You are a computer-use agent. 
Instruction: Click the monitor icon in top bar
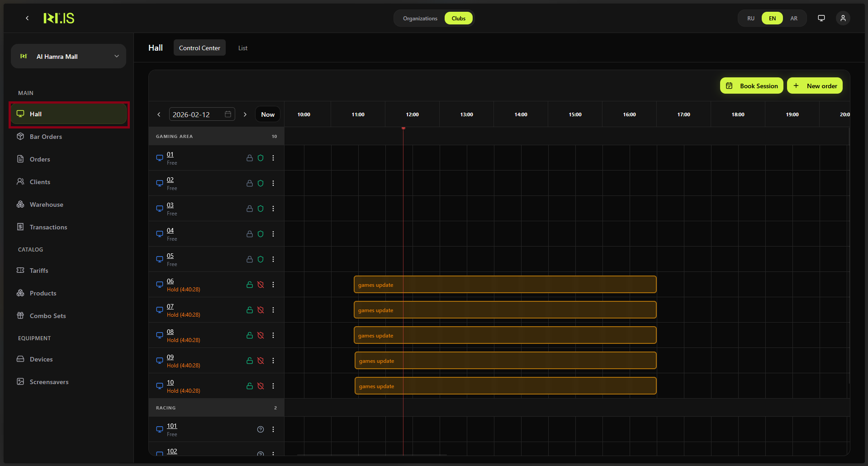821,18
